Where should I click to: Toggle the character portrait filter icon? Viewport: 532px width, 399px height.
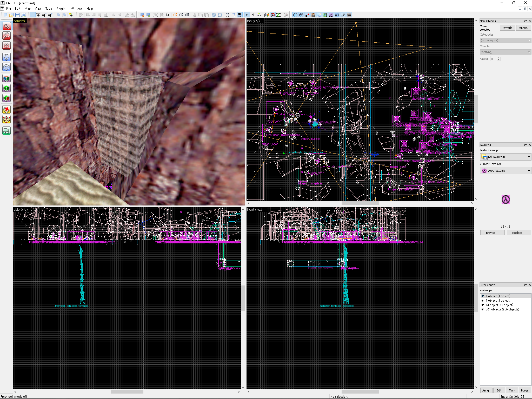313,15
